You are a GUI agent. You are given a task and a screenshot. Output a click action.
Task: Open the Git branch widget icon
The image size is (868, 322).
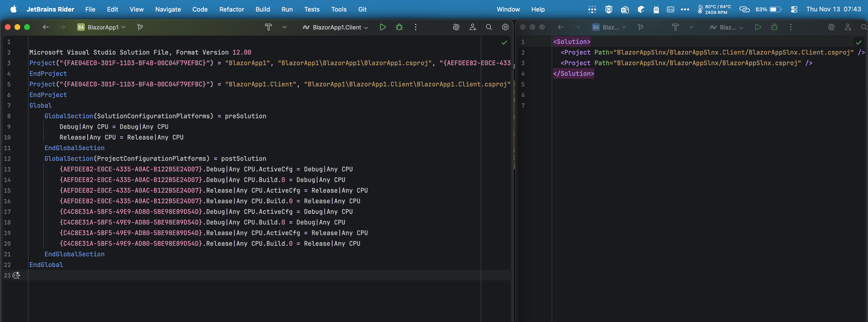tap(140, 27)
